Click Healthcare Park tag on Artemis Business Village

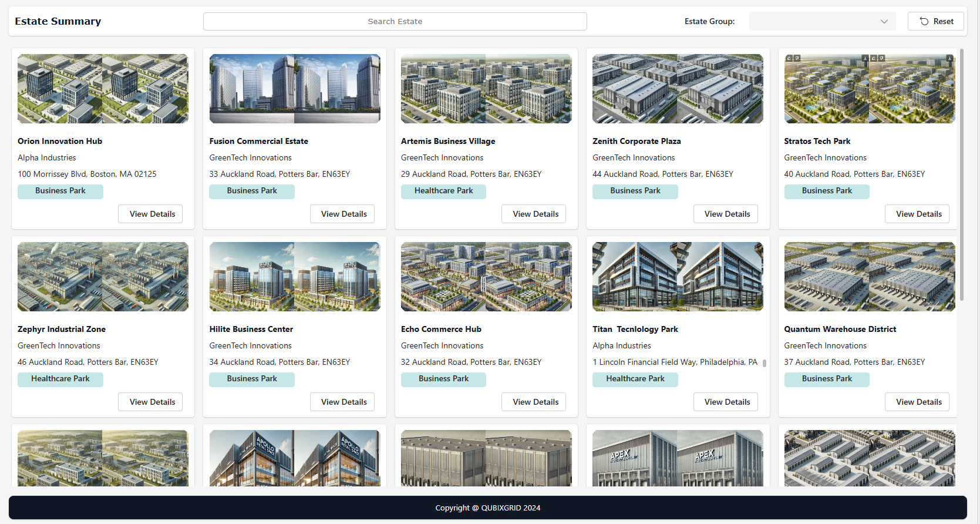click(x=443, y=191)
